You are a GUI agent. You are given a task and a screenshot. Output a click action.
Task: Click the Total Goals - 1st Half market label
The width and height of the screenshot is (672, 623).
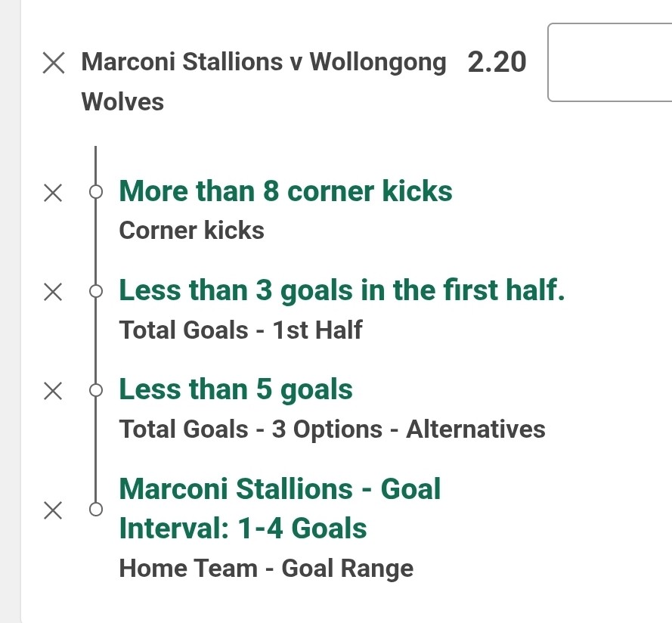241,330
